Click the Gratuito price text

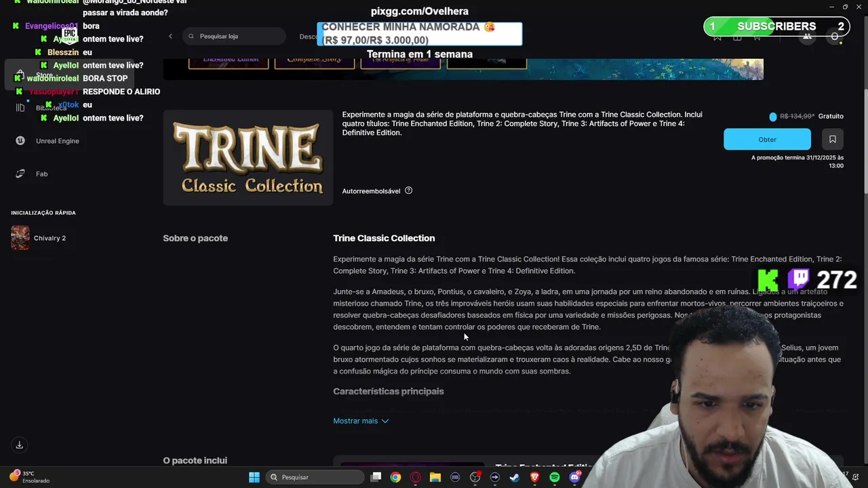coord(831,116)
